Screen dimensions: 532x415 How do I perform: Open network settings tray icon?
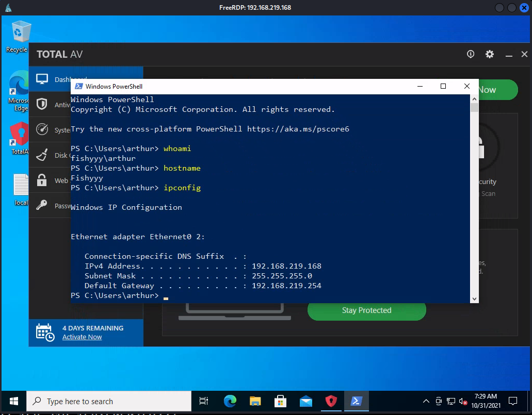click(x=450, y=402)
